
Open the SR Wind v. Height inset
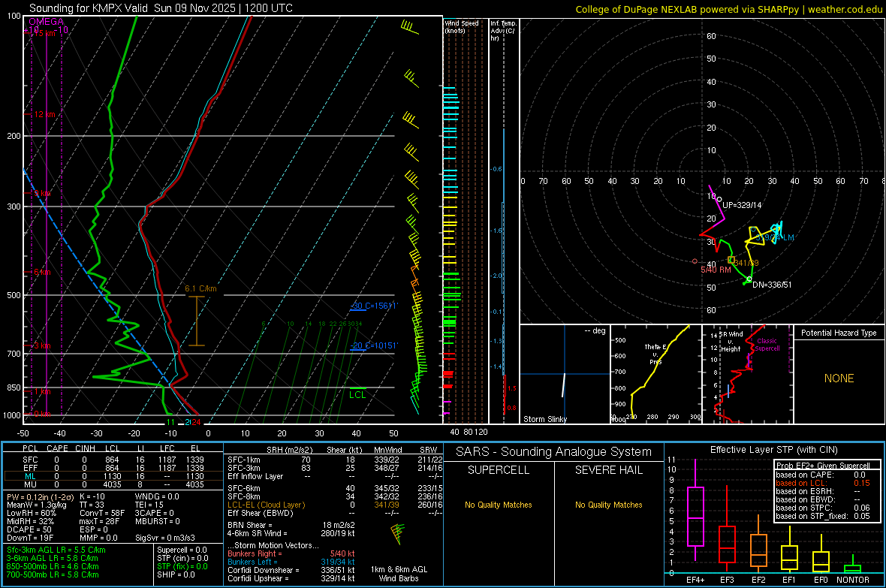pos(747,374)
